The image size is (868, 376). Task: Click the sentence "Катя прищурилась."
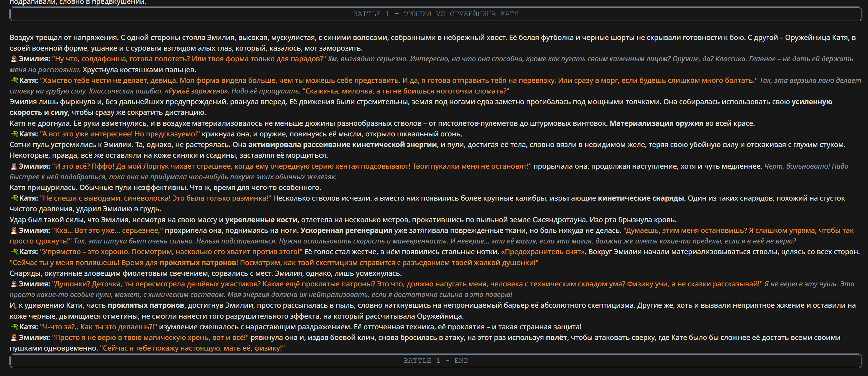(43, 188)
